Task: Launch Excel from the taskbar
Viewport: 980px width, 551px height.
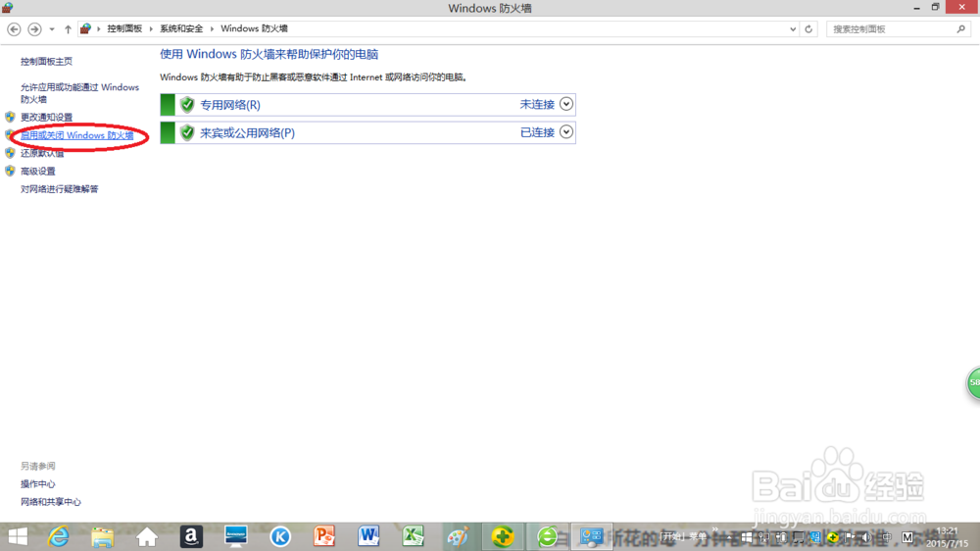Action: coord(414,536)
